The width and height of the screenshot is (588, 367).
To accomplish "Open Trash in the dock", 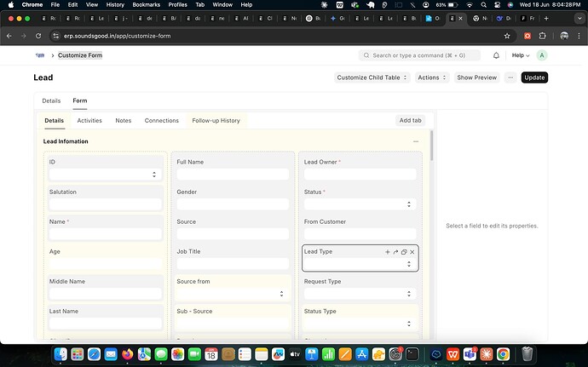I will click(527, 354).
